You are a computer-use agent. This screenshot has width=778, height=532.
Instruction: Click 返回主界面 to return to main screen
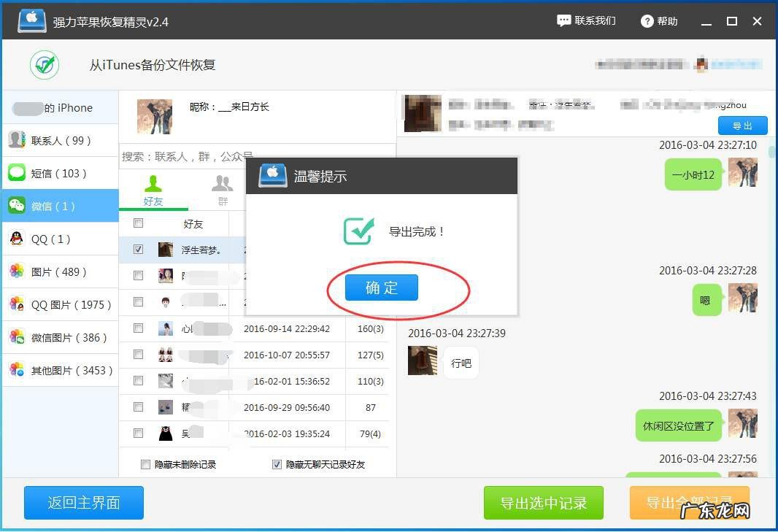point(83,502)
